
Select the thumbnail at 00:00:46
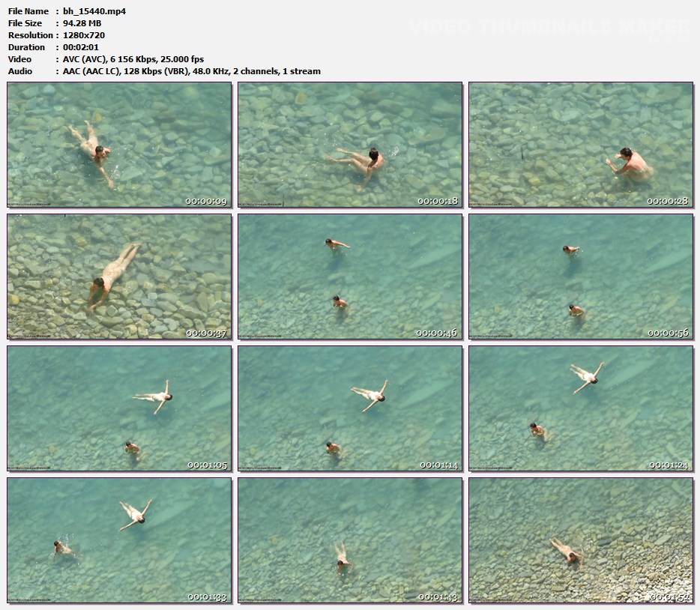click(x=350, y=277)
